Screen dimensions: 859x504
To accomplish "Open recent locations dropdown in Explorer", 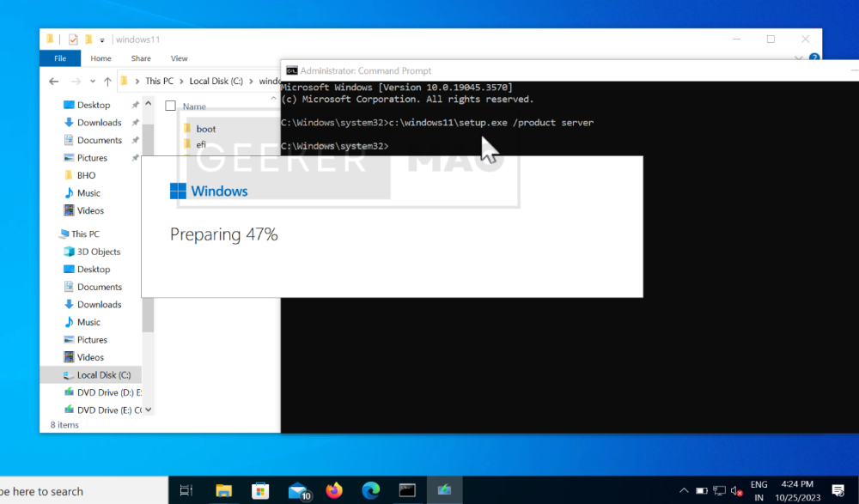I will (93, 81).
